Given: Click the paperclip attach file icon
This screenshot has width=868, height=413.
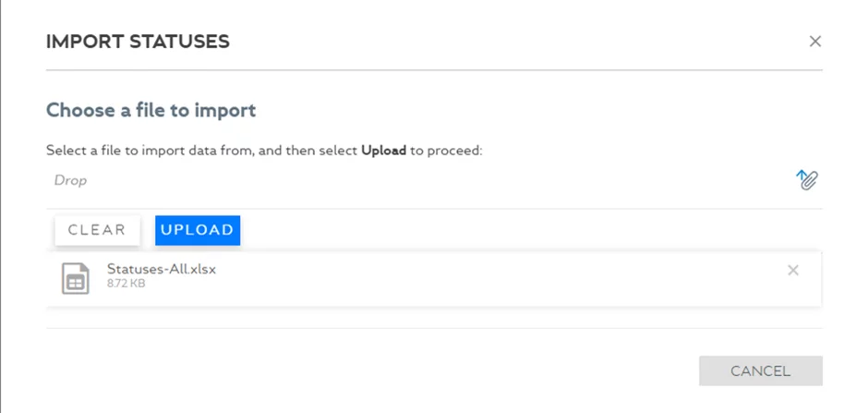Looking at the screenshot, I should [x=807, y=179].
